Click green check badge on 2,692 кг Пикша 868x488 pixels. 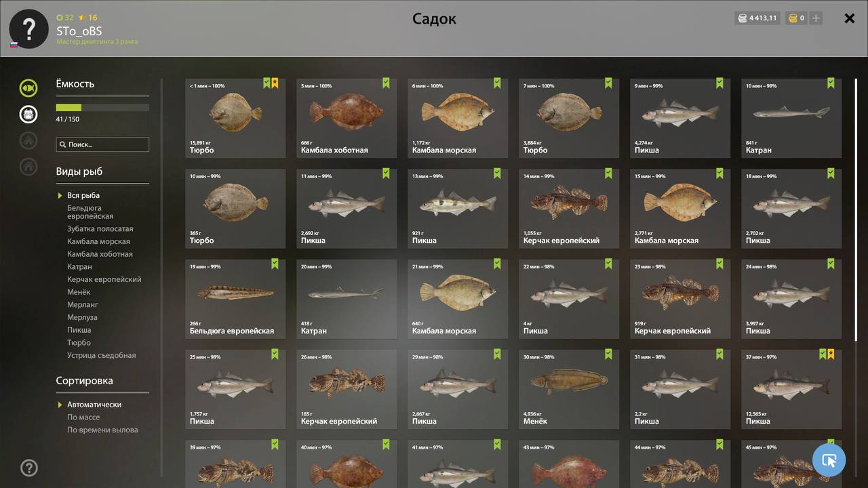pyautogui.click(x=386, y=173)
